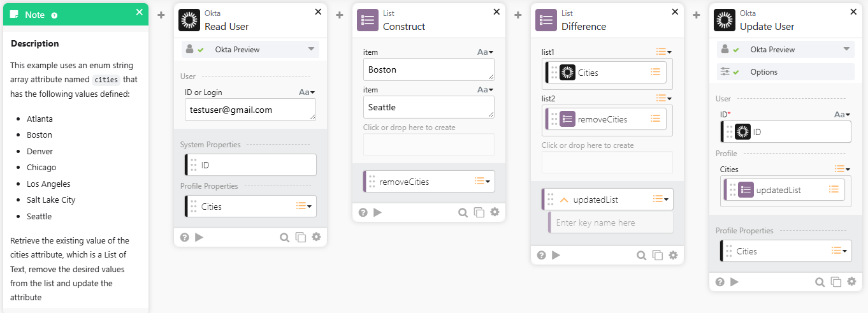Open Aa type dropdown for Update User ID

[843, 115]
